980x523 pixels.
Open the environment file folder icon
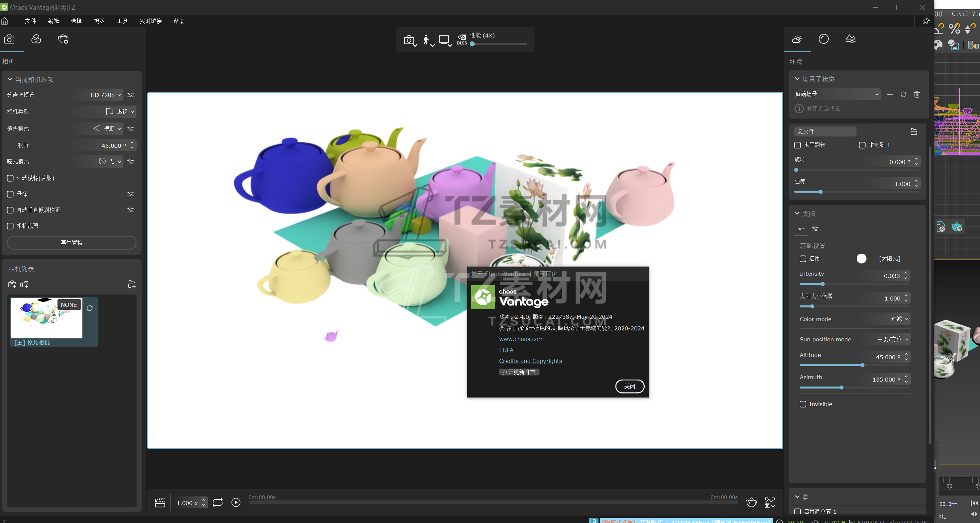914,131
